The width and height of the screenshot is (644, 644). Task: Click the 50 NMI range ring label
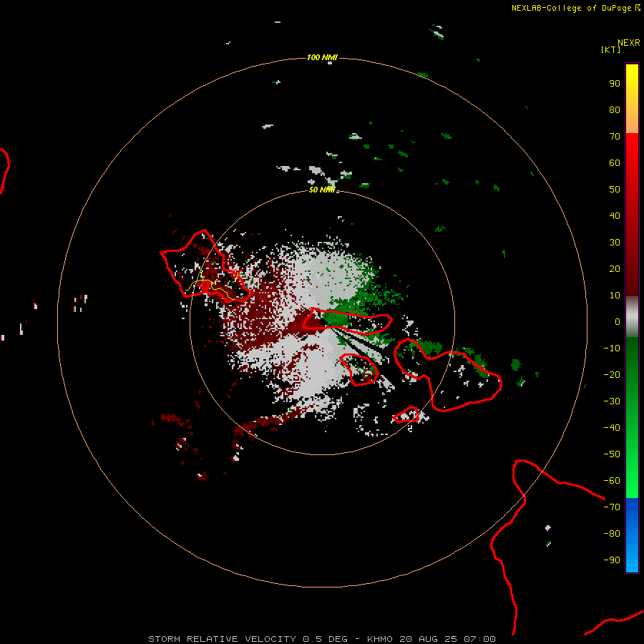[321, 190]
